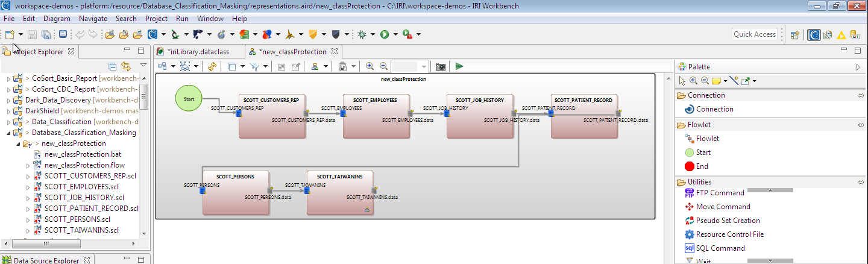Click the blue IRI swirl toolbar icon
Viewport: 868px width, 264px height.
coord(153,34)
